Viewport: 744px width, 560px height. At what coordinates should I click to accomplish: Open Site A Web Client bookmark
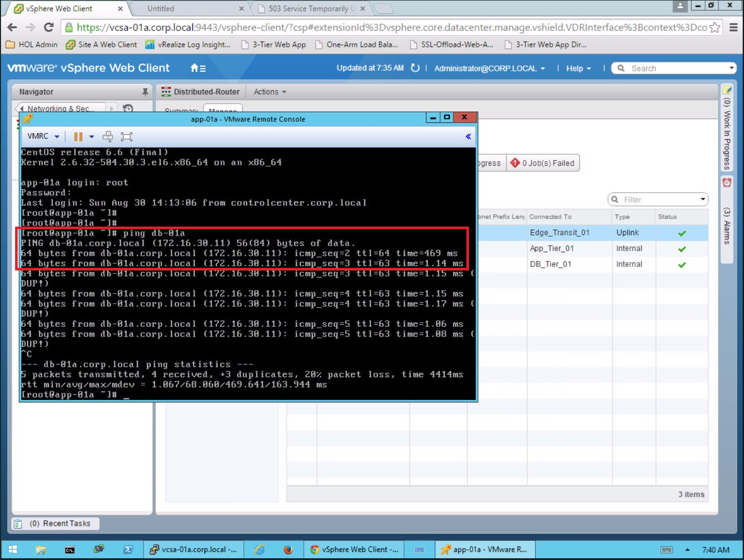click(102, 44)
